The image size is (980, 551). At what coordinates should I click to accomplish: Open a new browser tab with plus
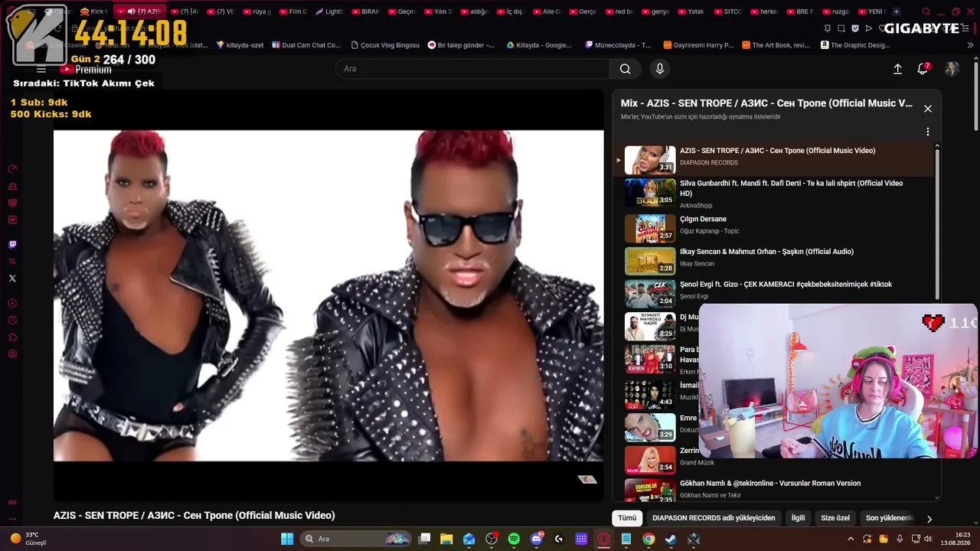pyautogui.click(x=897, y=11)
